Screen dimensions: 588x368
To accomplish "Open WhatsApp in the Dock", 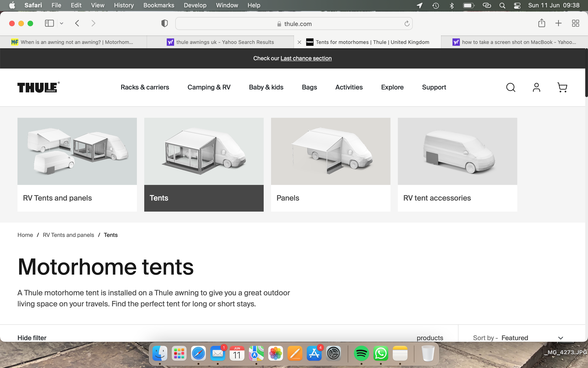I will 381,354.
